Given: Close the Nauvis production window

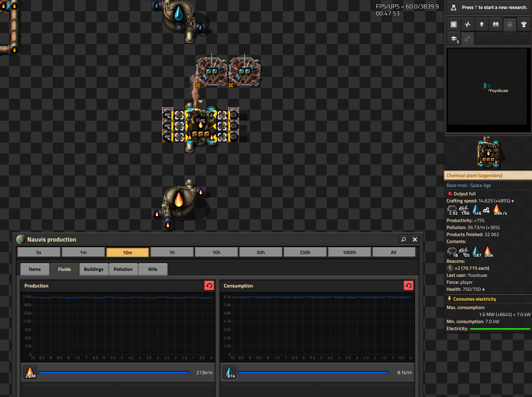Looking at the screenshot, I should [415, 239].
